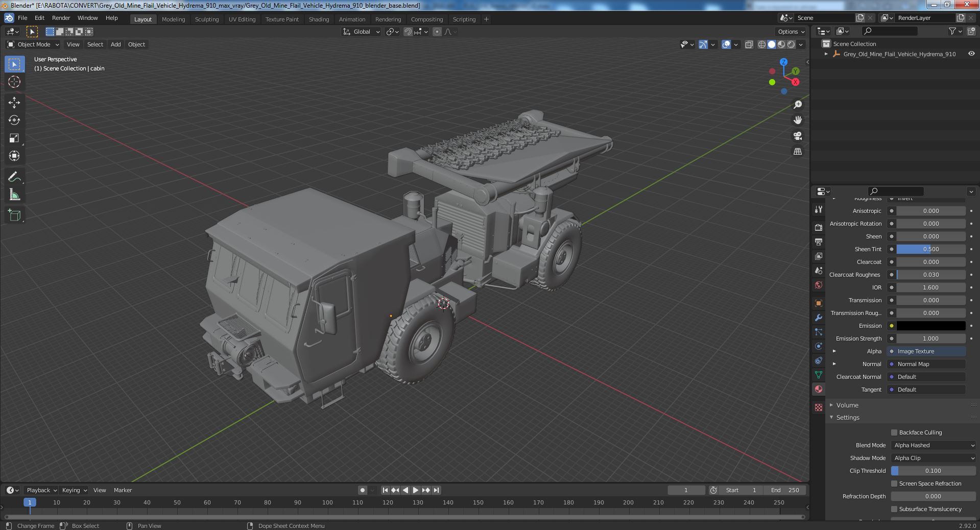The image size is (980, 530).
Task: Activate the Scale tool
Action: (x=14, y=138)
